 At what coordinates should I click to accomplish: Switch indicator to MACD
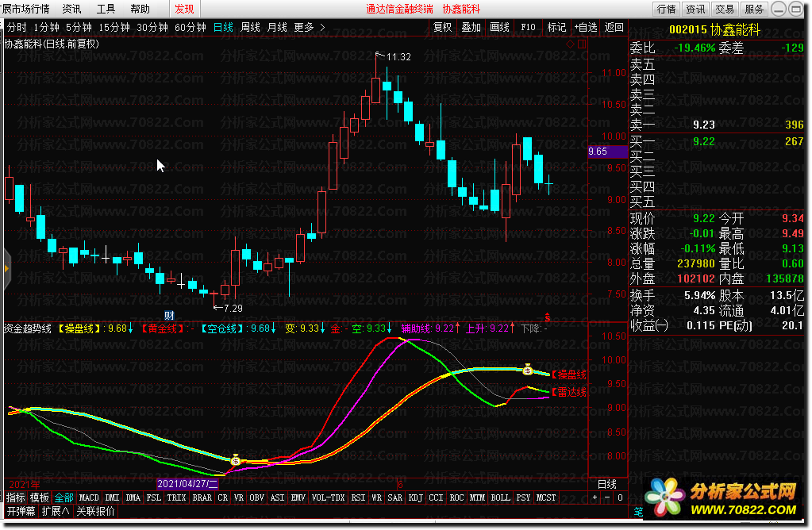point(89,497)
